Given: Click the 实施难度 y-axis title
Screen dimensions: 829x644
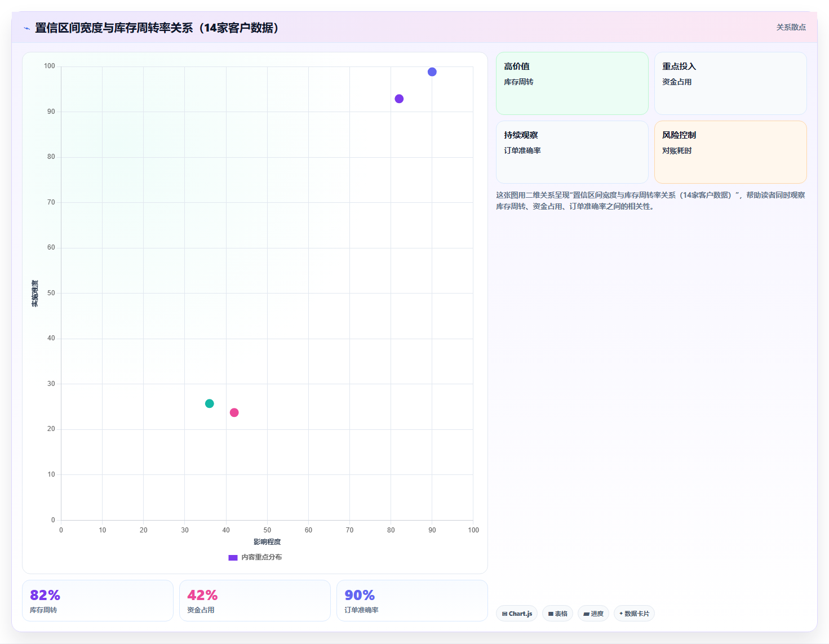Looking at the screenshot, I should click(35, 294).
